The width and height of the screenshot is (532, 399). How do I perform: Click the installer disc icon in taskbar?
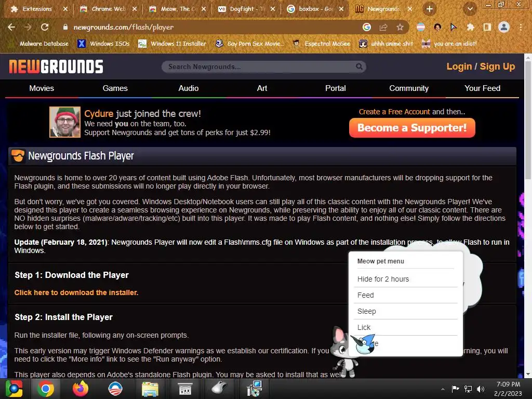click(x=254, y=389)
